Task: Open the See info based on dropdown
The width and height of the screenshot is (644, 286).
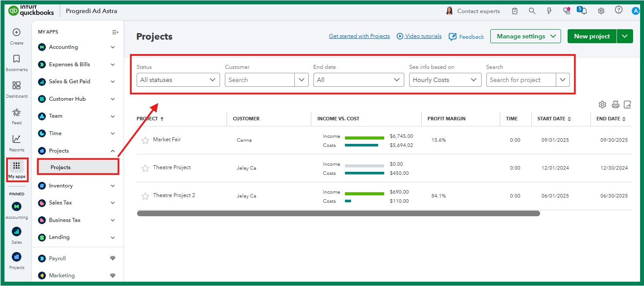Action: coord(445,80)
